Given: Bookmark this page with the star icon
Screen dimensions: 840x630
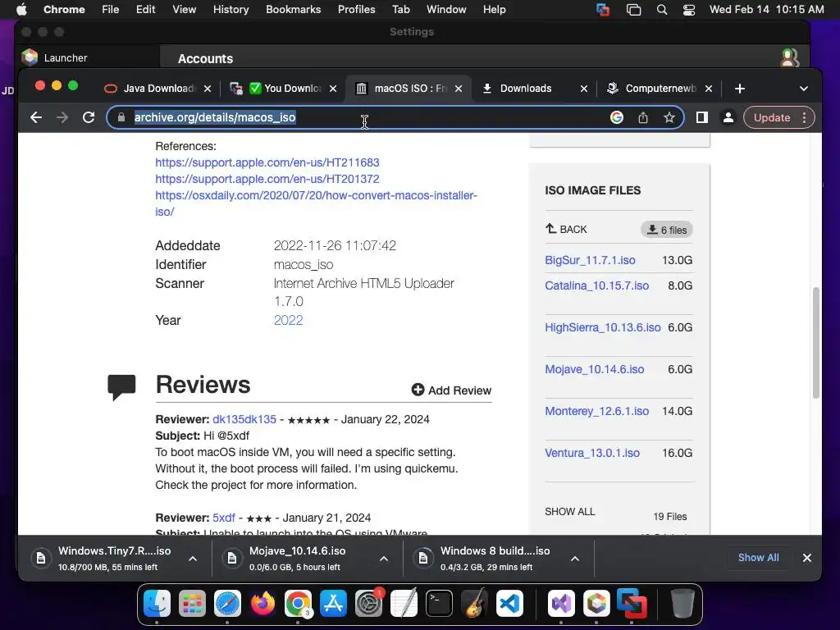Looking at the screenshot, I should pyautogui.click(x=669, y=117).
